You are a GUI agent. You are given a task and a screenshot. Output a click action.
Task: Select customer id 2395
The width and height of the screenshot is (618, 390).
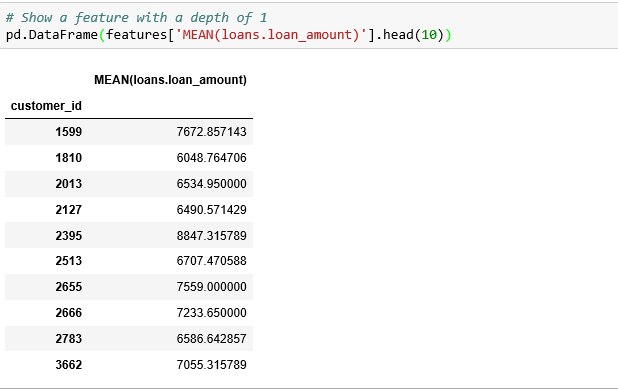[x=69, y=236]
